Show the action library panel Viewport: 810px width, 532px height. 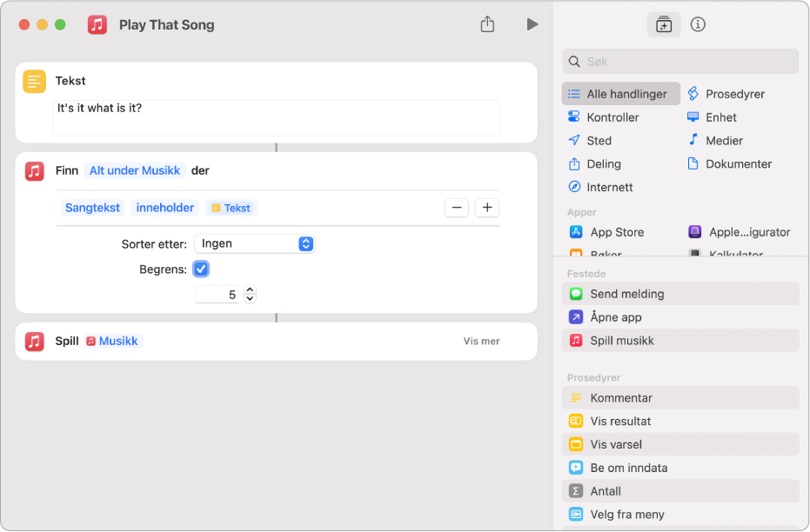point(663,24)
